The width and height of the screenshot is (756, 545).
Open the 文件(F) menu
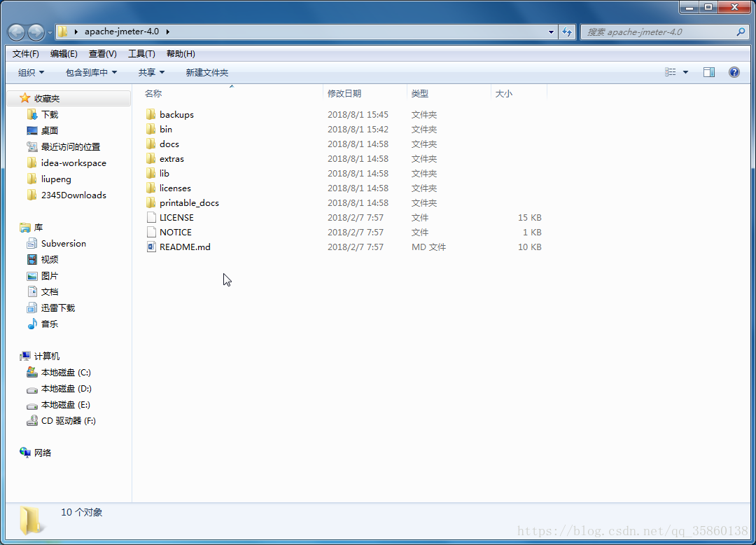click(26, 54)
